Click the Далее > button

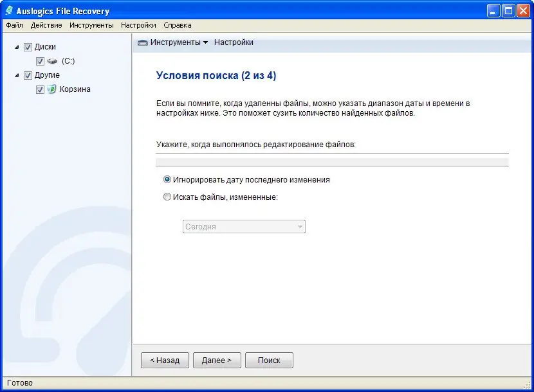217,360
